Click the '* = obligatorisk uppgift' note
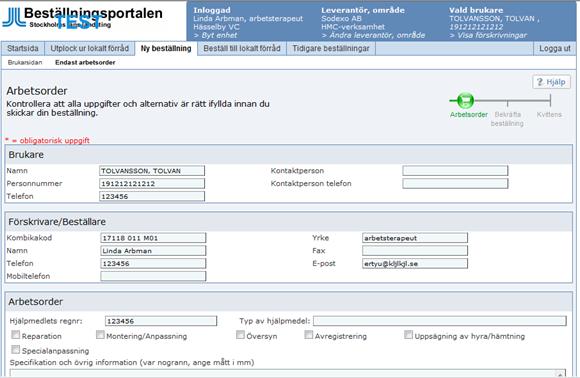The width and height of the screenshot is (580, 378). [47, 141]
